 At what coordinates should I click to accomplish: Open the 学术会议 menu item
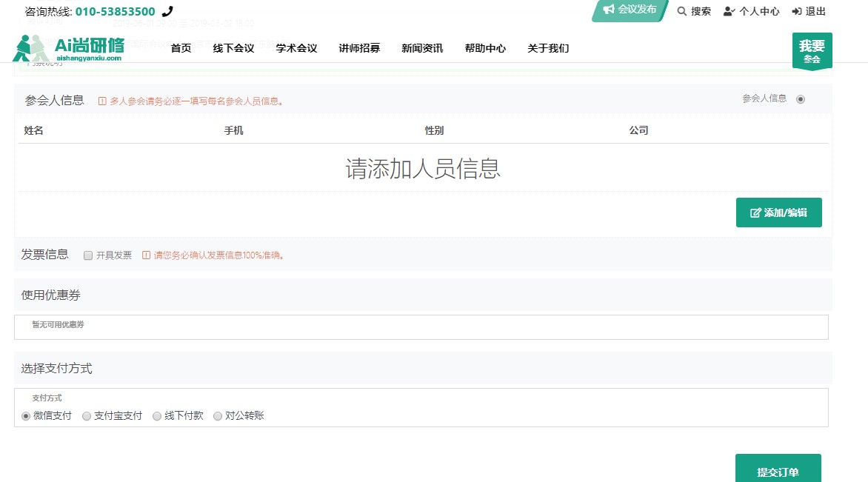[296, 48]
